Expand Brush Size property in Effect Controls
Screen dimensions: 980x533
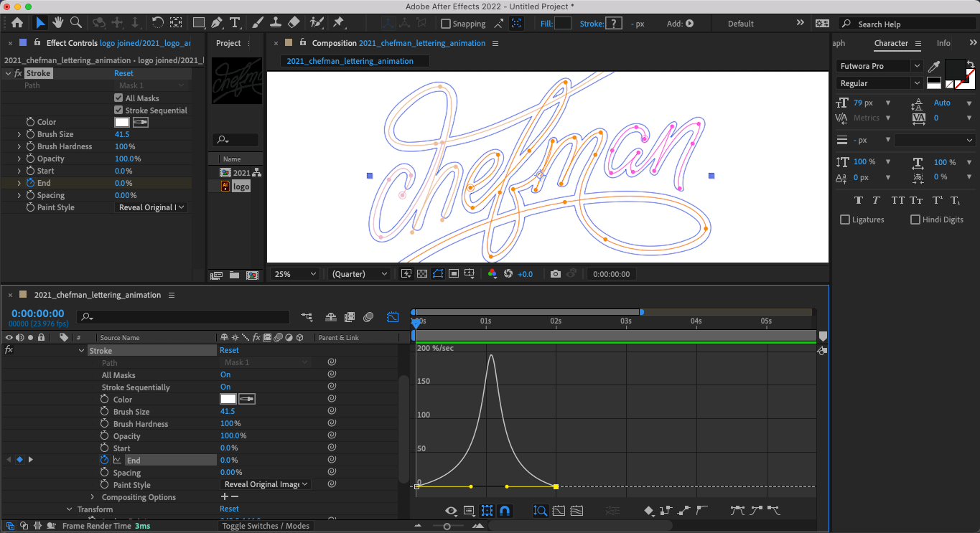tap(19, 134)
